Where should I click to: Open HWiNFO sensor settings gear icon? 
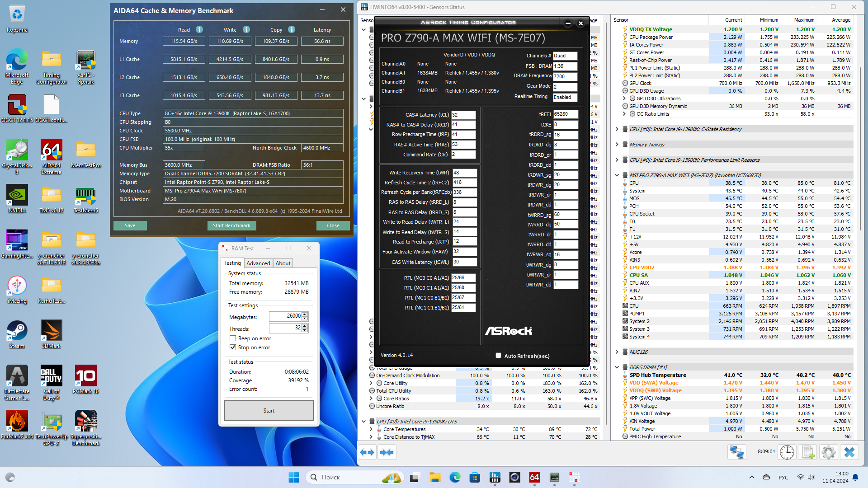[829, 452]
